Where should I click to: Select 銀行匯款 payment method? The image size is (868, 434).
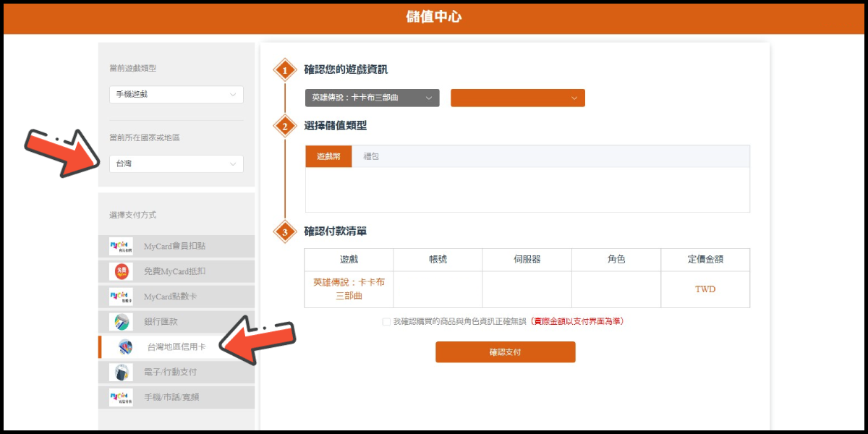[x=176, y=322]
